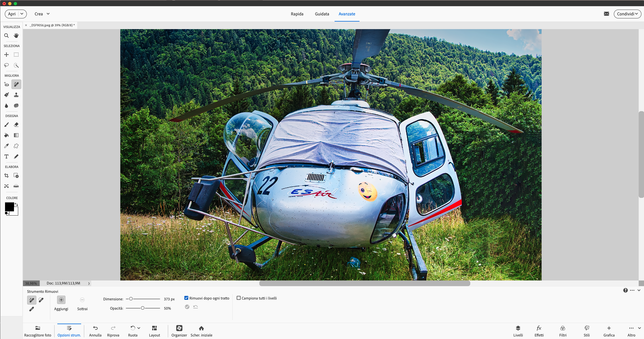The image size is (644, 339).
Task: Open the Organizer
Action: coord(179,331)
